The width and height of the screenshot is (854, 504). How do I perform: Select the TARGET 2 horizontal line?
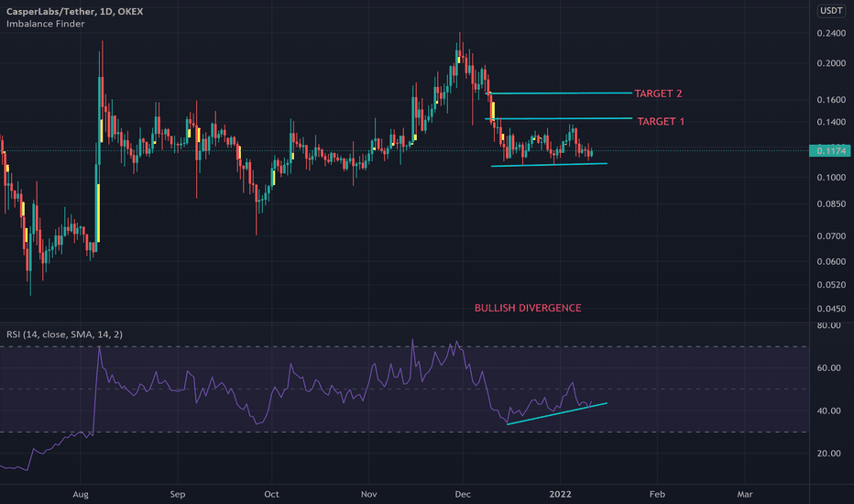pos(559,93)
